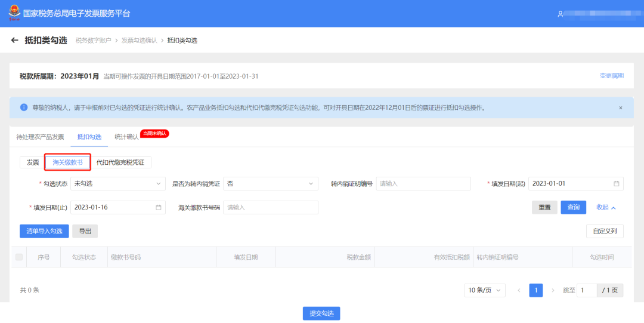Switch to the 统计确认 tab
Image resolution: width=644 pixels, height=323 pixels.
coord(126,137)
